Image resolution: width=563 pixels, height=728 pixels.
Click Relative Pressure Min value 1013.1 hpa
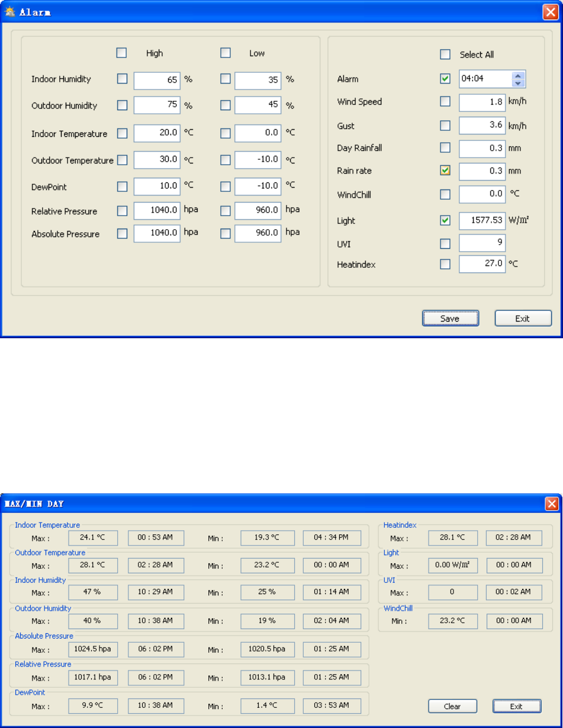(268, 677)
